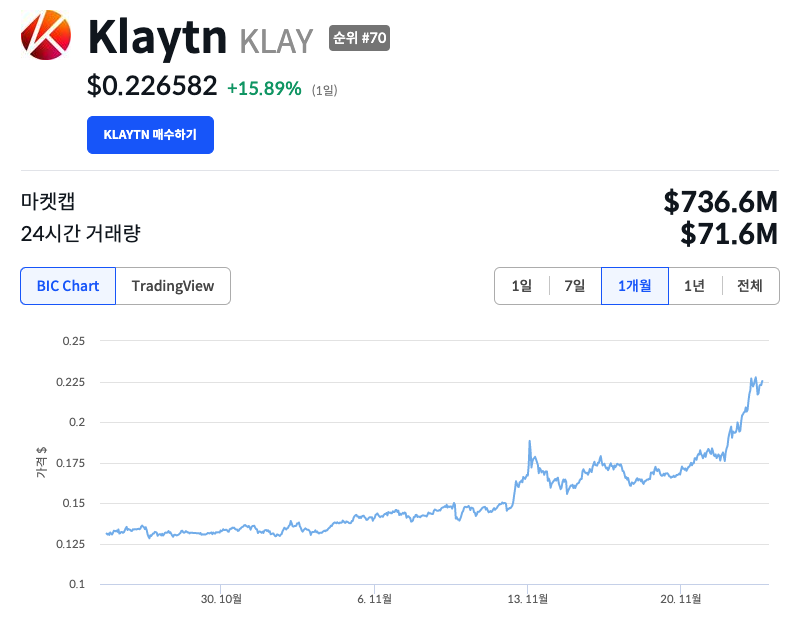
Task: Select the 1개월 time range
Action: tap(635, 286)
